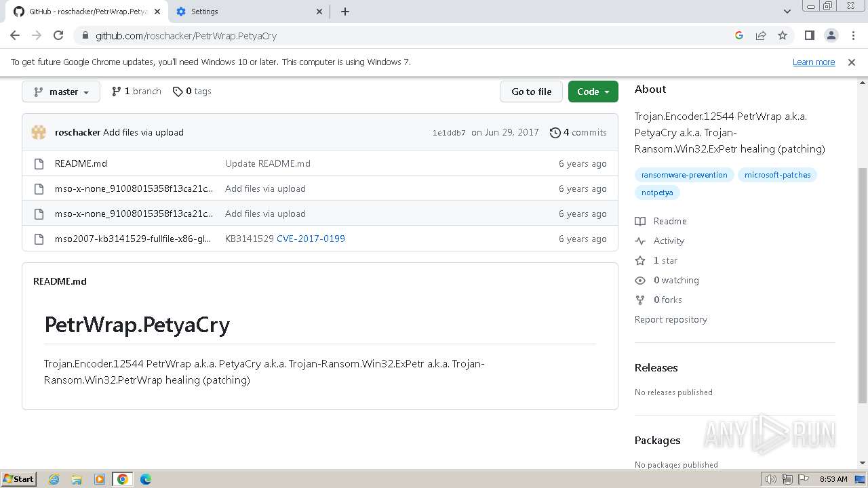Open Windows Explorer folder from taskbar
This screenshot has height=488, width=868.
(x=77, y=479)
